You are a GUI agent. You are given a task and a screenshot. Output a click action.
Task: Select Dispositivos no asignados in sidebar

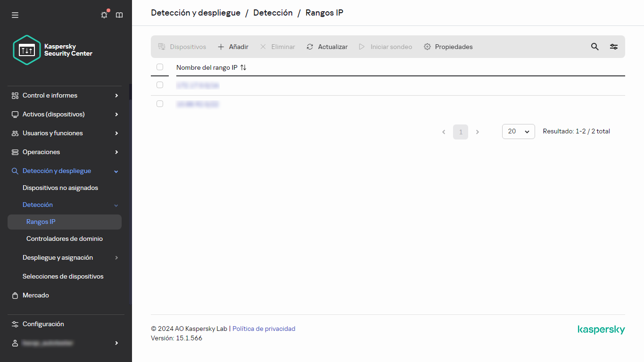click(60, 188)
